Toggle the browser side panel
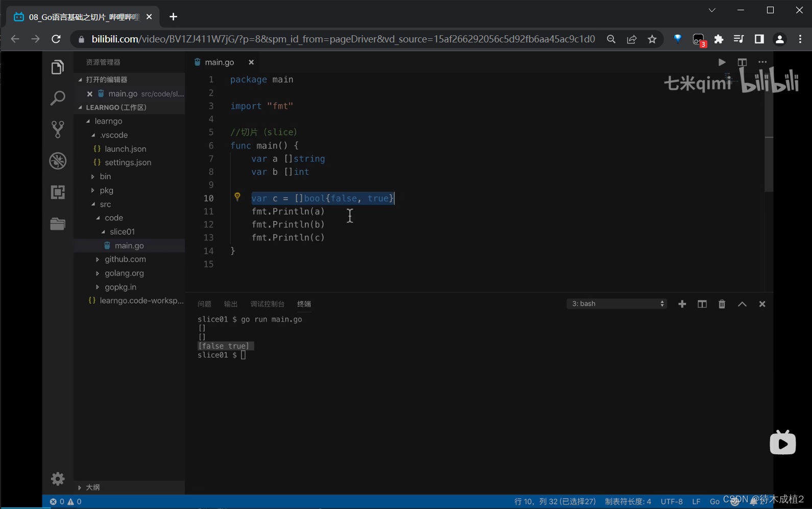The image size is (812, 509). tap(759, 39)
